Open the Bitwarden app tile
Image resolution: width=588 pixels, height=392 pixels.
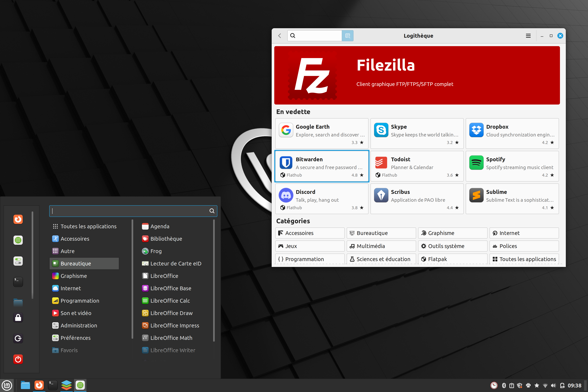click(322, 166)
